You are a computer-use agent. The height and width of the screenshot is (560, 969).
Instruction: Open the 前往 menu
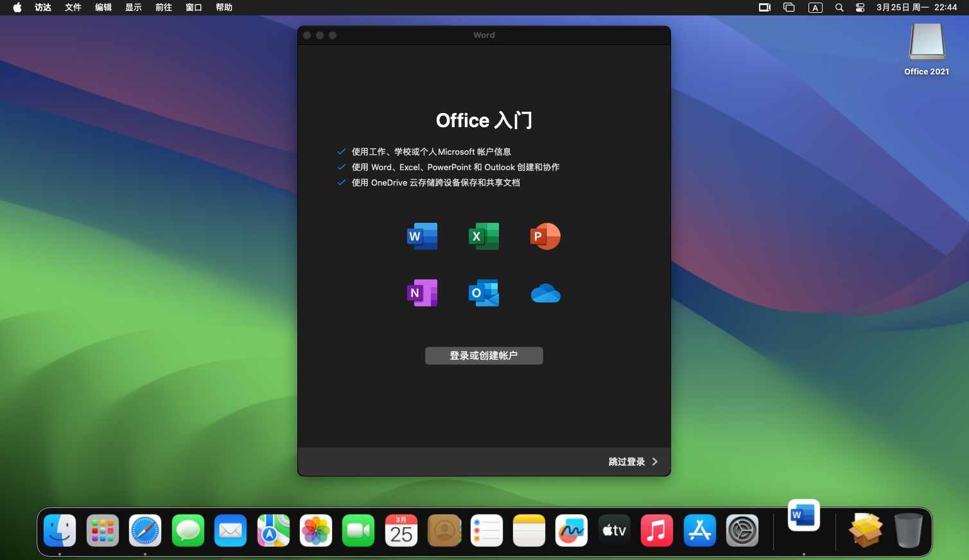(164, 8)
